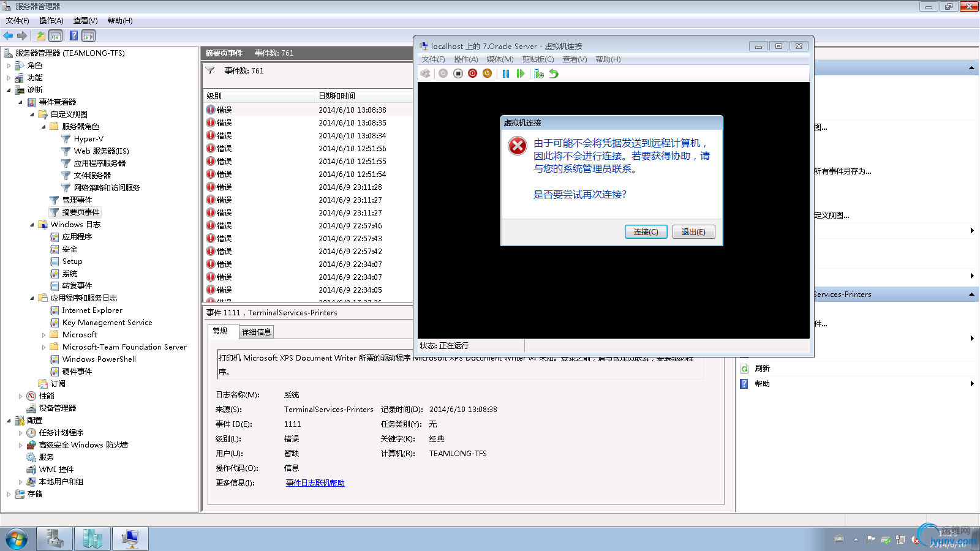Select Key Management Service log
Screen dimensions: 980x551
(x=107, y=323)
